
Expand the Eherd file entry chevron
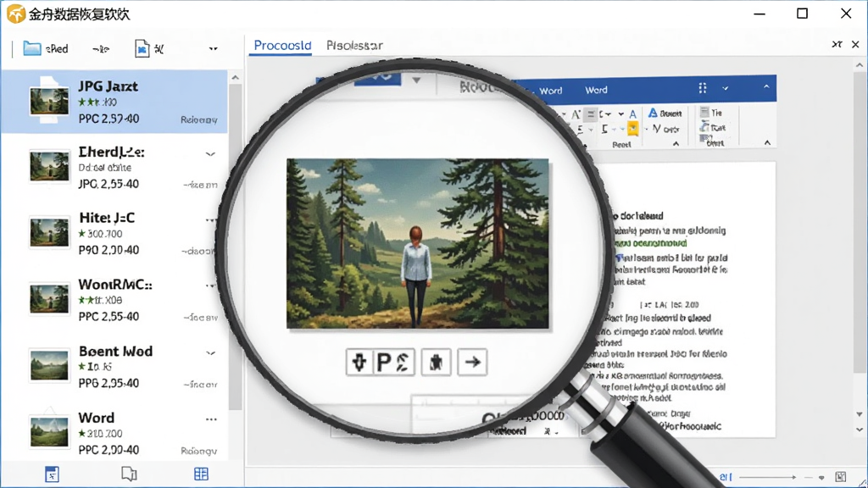point(210,154)
